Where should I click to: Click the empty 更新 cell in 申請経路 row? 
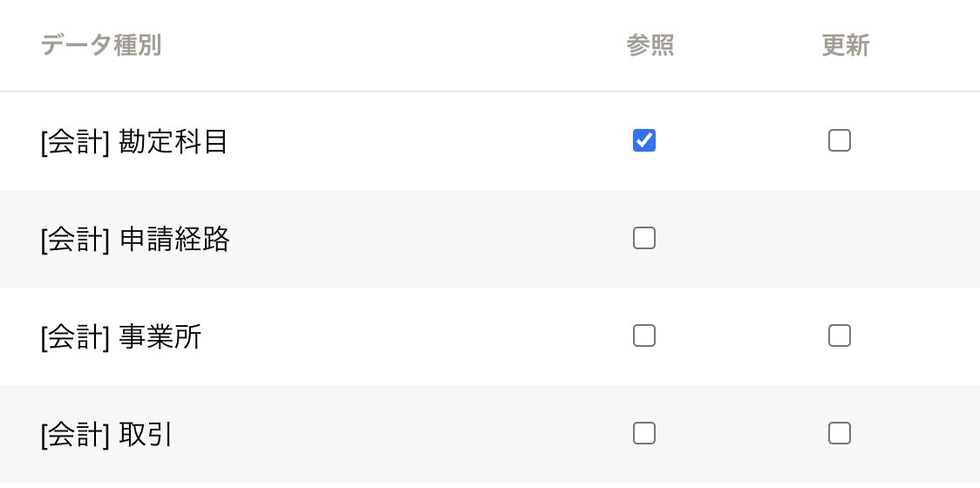pyautogui.click(x=840, y=238)
